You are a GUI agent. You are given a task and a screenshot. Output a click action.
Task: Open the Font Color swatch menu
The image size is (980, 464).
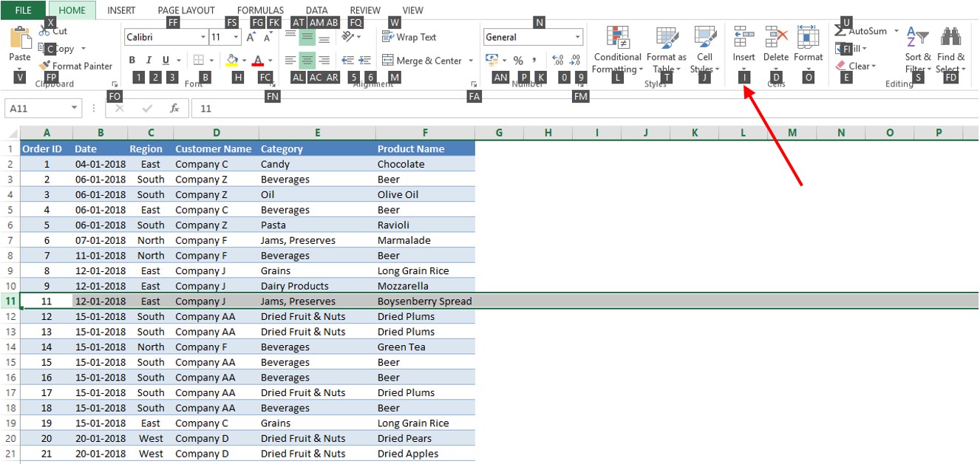pyautogui.click(x=256, y=59)
